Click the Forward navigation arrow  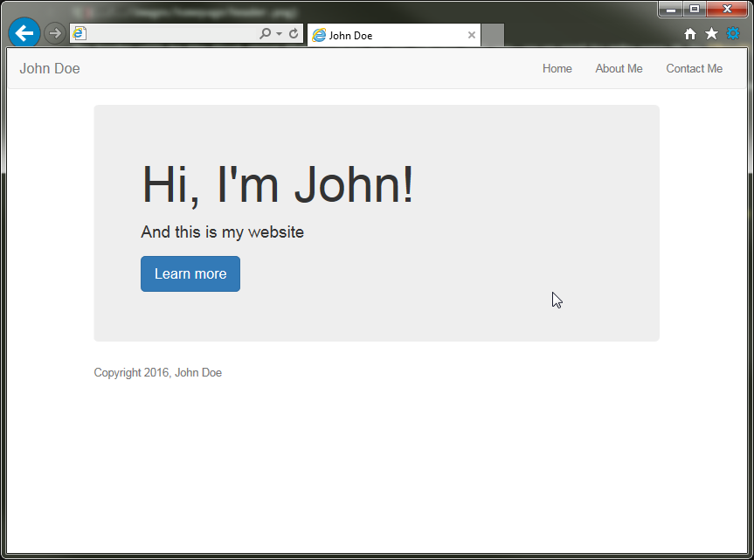pyautogui.click(x=55, y=33)
